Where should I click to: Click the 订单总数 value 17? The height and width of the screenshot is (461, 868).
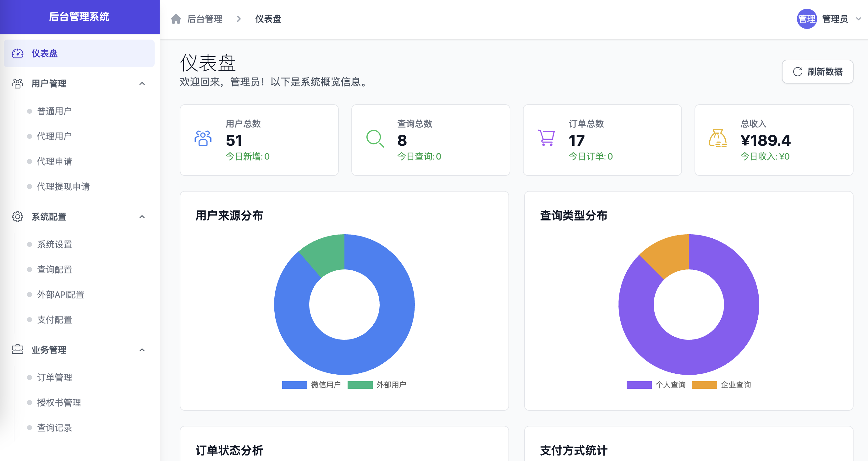[577, 140]
